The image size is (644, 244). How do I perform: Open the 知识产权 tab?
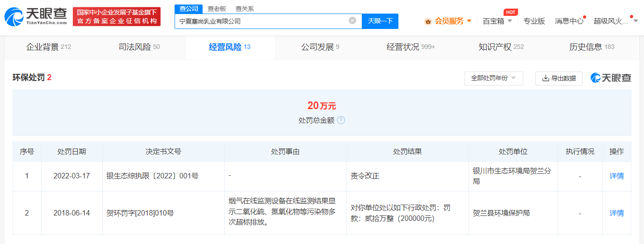click(501, 47)
